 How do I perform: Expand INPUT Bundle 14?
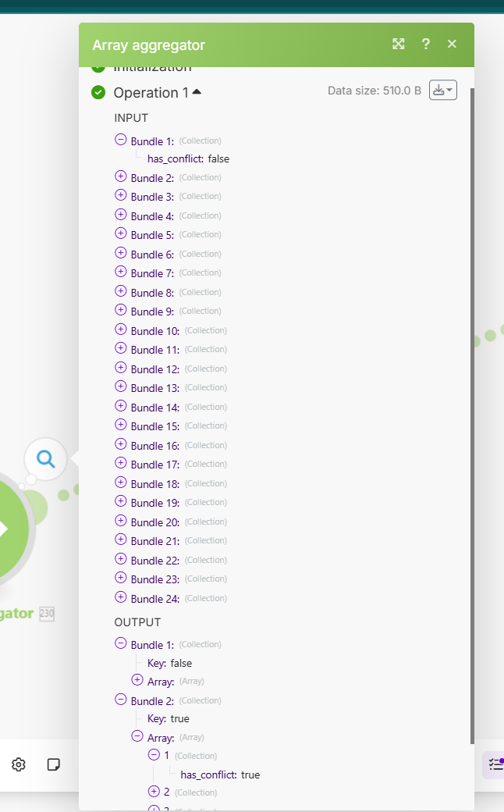121,406
